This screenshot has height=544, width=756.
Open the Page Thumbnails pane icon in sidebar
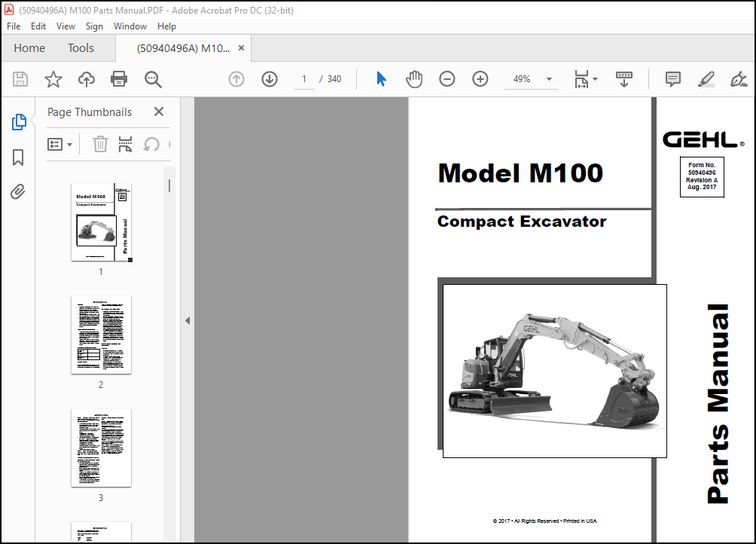click(19, 122)
